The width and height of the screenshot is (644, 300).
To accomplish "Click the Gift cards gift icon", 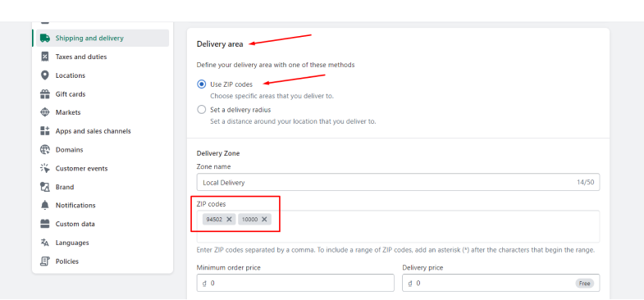I will [x=45, y=94].
